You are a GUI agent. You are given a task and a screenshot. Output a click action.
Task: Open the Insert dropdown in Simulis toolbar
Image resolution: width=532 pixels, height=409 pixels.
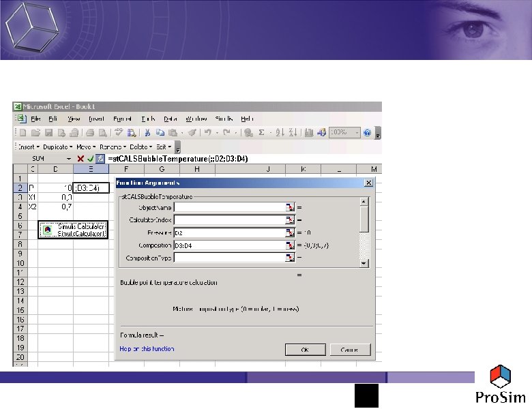click(29, 147)
